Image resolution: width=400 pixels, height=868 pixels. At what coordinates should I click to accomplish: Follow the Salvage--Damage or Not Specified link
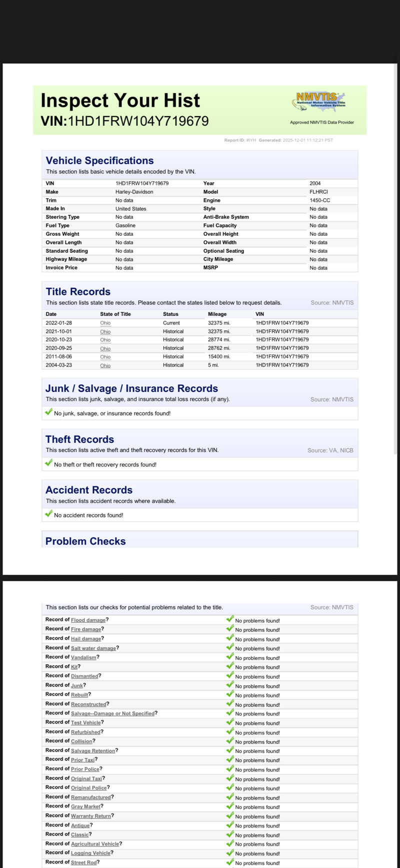click(112, 713)
